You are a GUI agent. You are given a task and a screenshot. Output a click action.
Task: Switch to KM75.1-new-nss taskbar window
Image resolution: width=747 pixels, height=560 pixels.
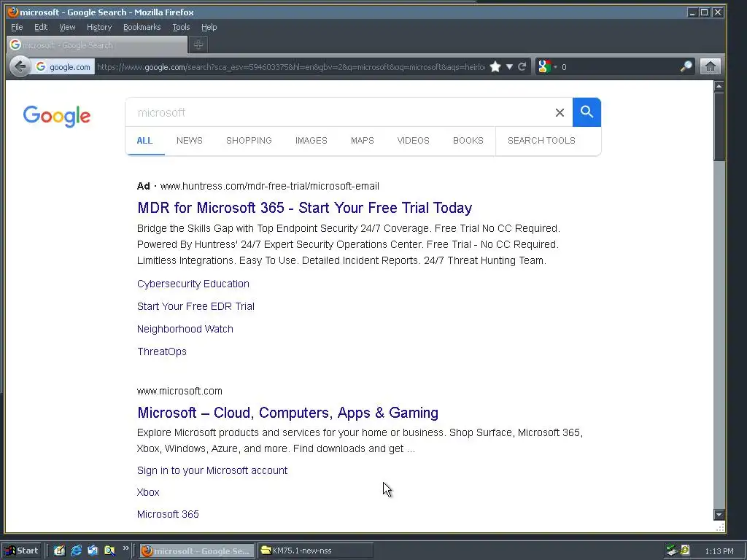point(315,551)
